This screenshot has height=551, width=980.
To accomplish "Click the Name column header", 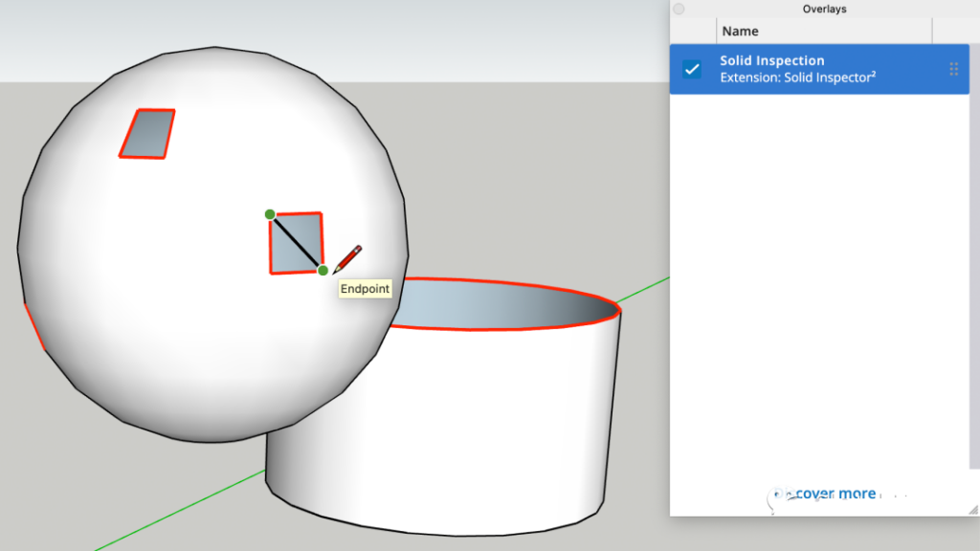I will coord(740,31).
